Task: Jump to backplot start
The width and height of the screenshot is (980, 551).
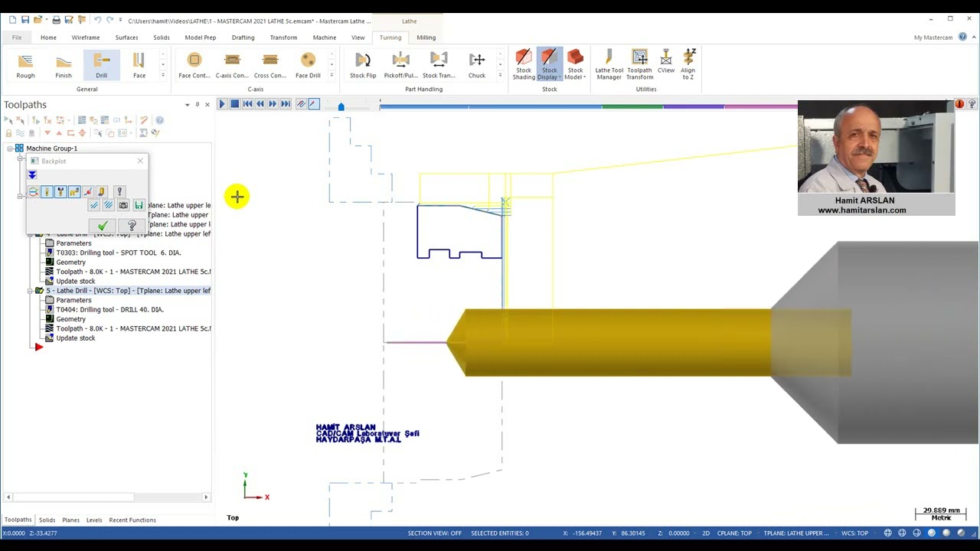Action: [x=247, y=104]
